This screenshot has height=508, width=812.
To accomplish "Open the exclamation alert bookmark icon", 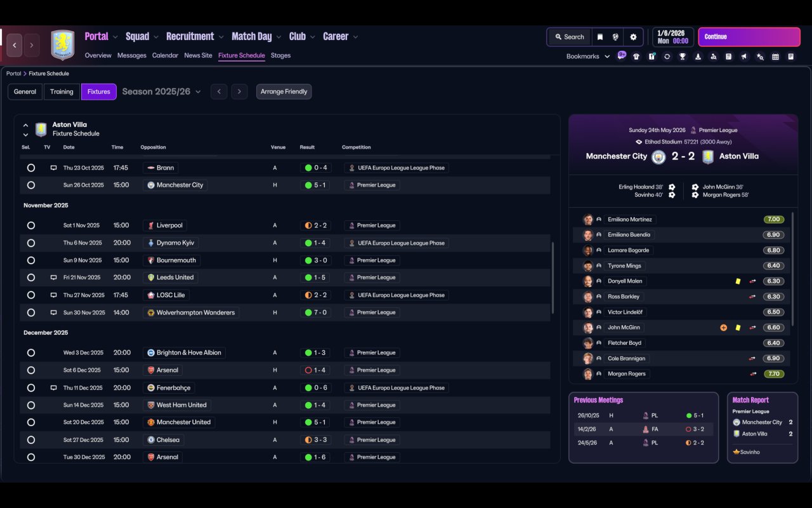I will point(652,57).
